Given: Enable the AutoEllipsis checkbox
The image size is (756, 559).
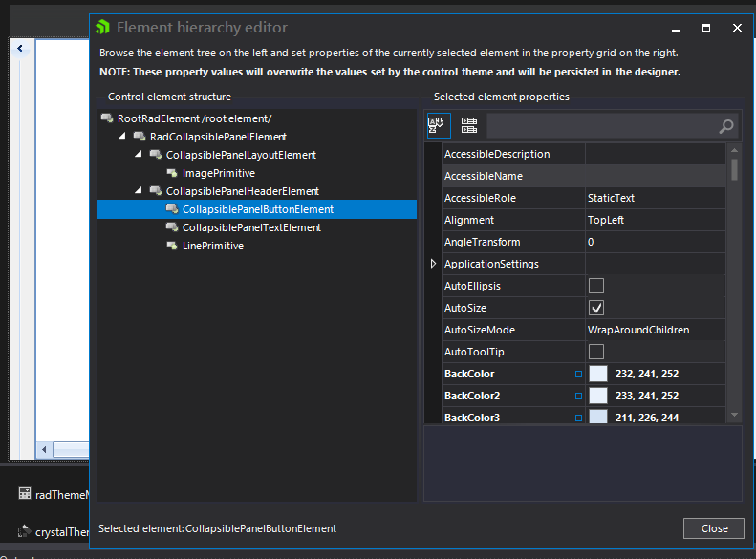Looking at the screenshot, I should (596, 286).
